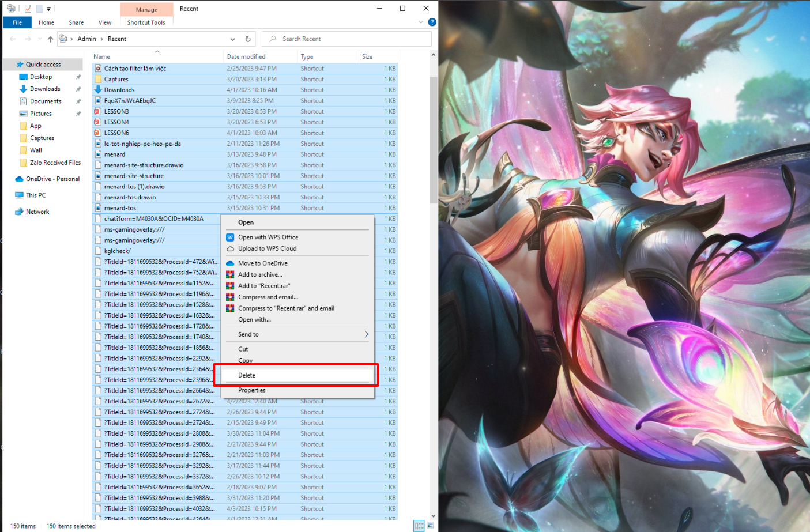The width and height of the screenshot is (810, 532).
Task: Switch to Details view icon in status bar
Action: [419, 526]
